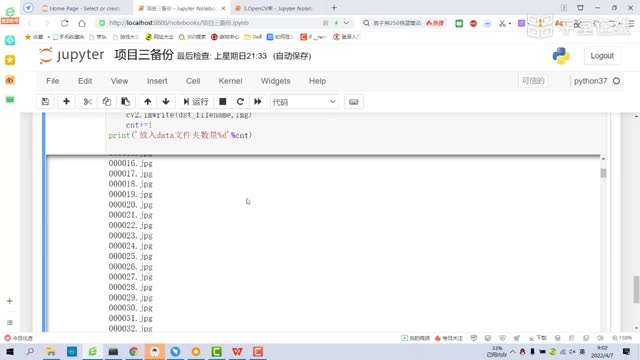Image resolution: width=640 pixels, height=360 pixels.
Task: Copy selected cells icon
Action: (x=107, y=102)
